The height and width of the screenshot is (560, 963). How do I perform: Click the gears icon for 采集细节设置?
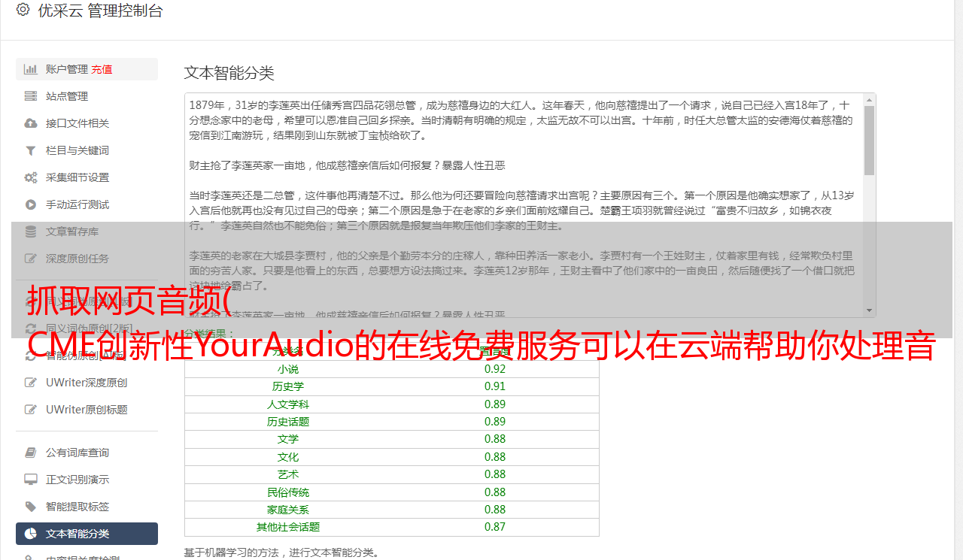(x=31, y=177)
